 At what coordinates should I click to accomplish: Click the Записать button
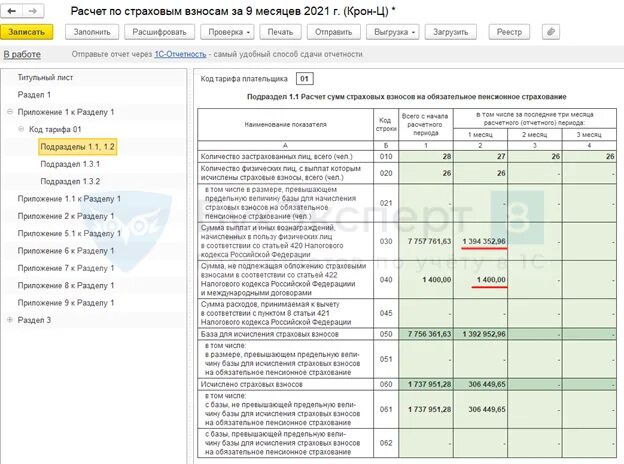pos(27,32)
